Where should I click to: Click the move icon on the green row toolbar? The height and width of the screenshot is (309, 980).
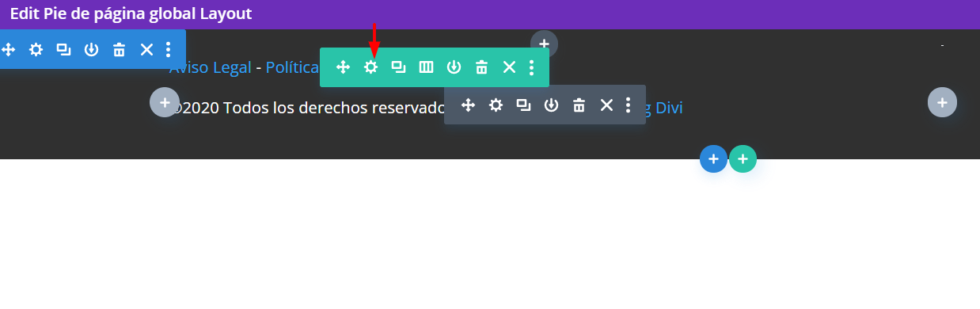click(x=343, y=67)
